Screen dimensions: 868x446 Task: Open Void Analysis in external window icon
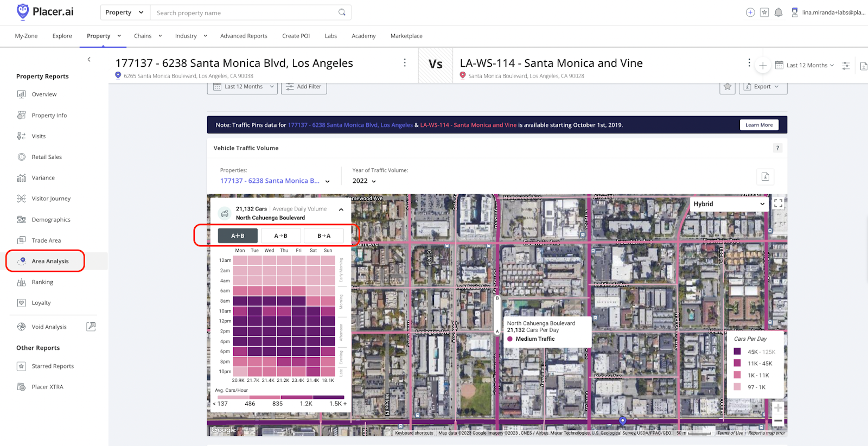[x=91, y=327]
